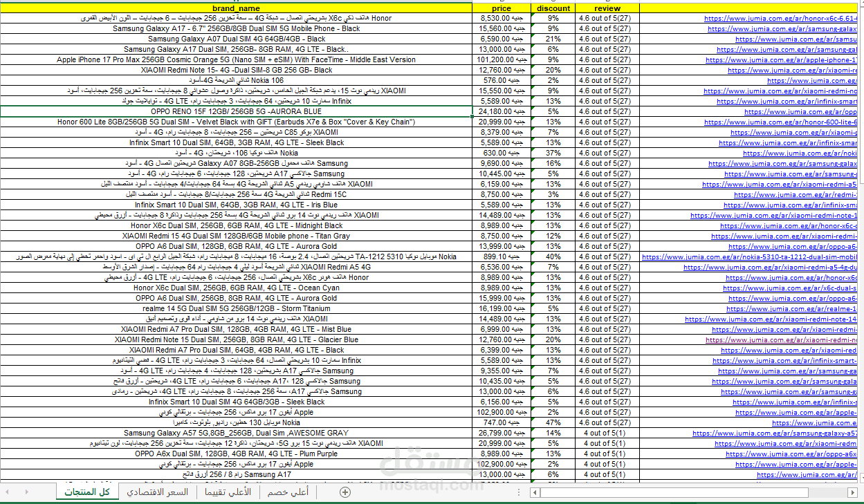Select Samsung Galaxy A57 5G AWESOME GRAY cell
Viewport: 864px width, 504px height.
237,433
